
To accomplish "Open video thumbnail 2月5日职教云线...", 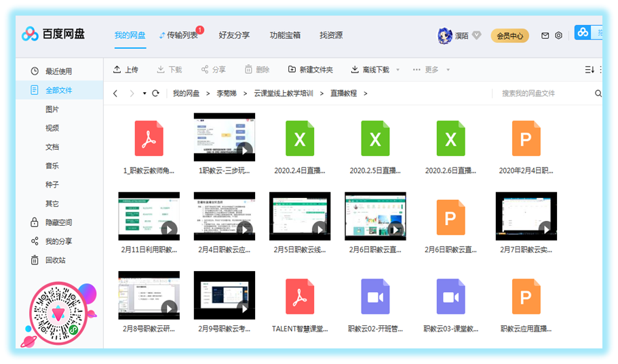I will point(300,216).
